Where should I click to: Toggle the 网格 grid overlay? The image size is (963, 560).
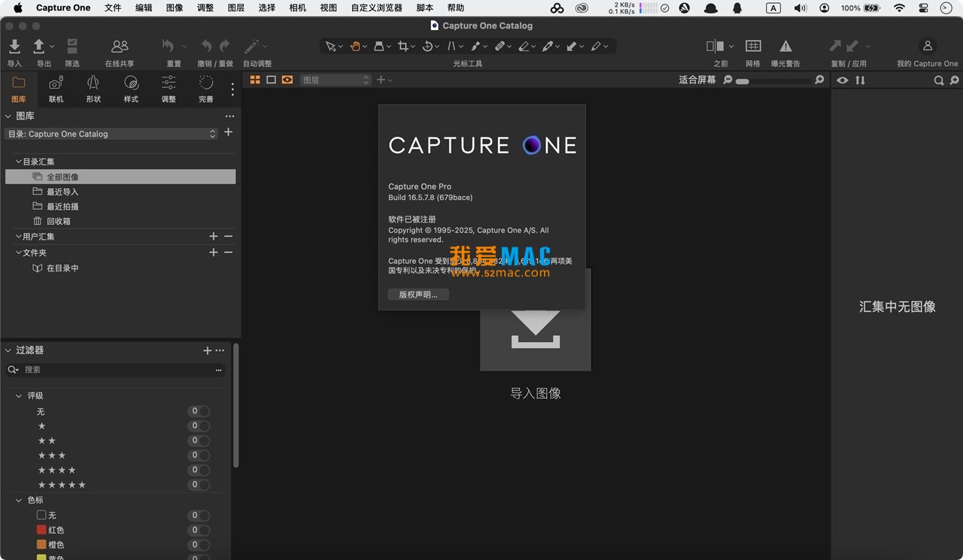753,47
